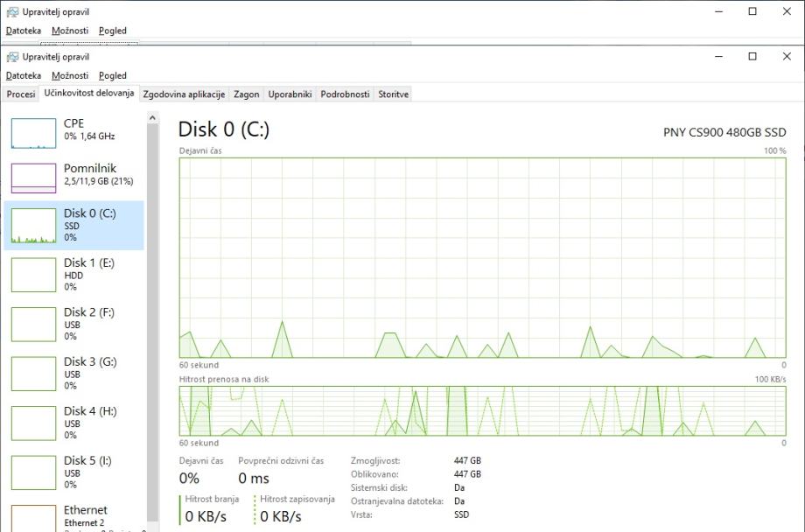Open the Možnosti menu

coord(70,76)
